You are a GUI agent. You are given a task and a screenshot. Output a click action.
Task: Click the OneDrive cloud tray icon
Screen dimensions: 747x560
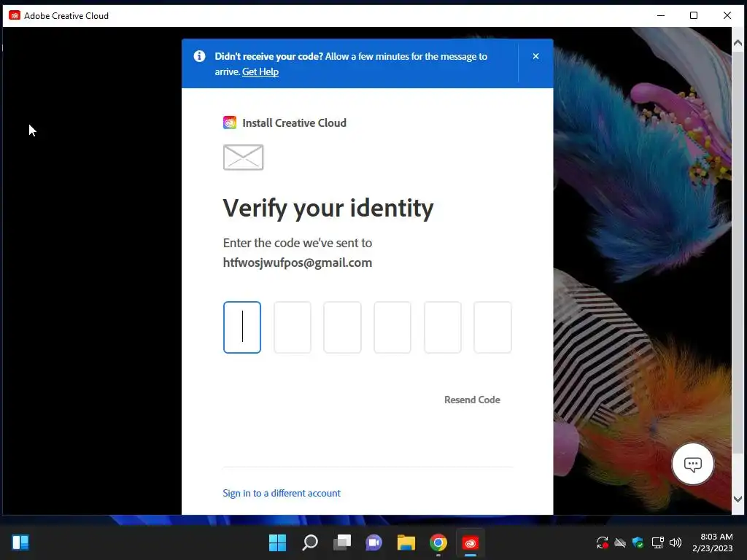[x=620, y=542]
